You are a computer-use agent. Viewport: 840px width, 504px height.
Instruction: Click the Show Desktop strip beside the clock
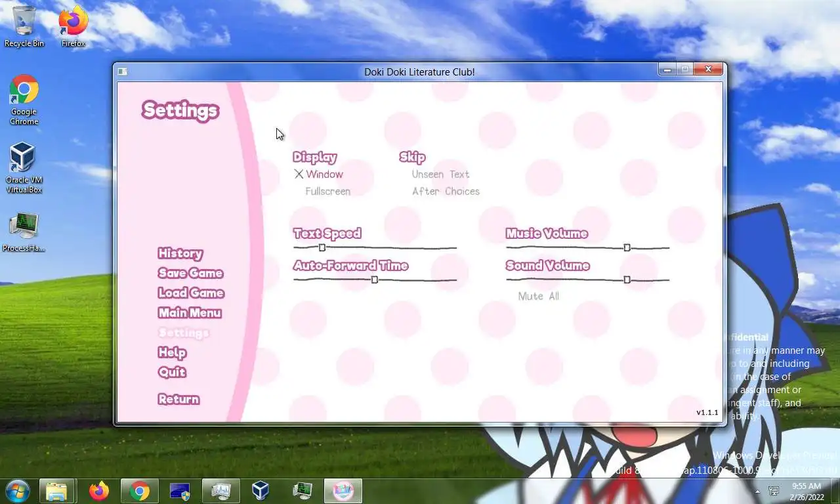(x=835, y=491)
